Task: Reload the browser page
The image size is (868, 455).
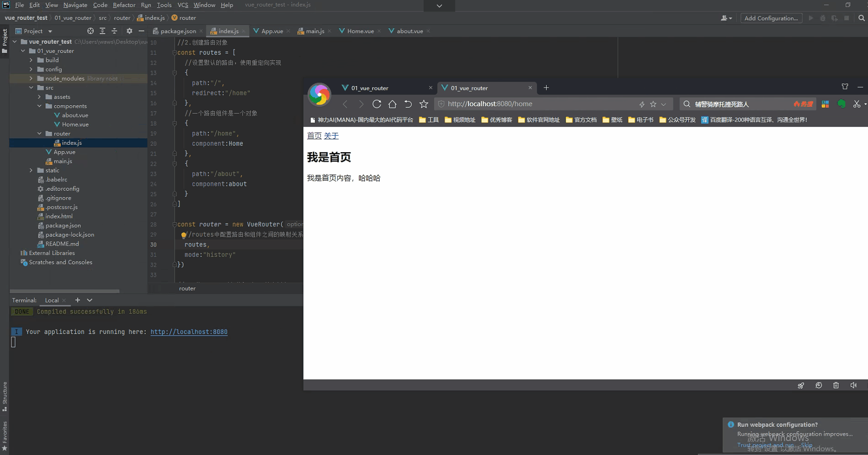Action: coord(377,104)
